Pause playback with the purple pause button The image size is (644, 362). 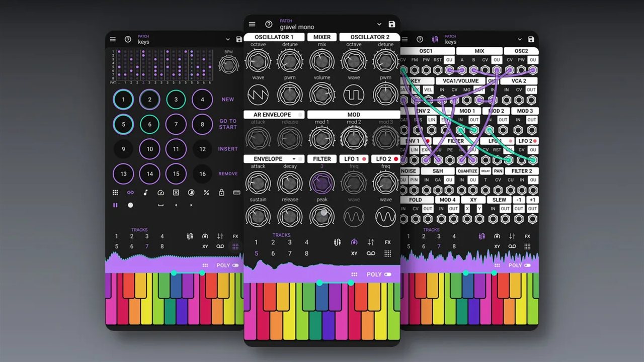tap(115, 205)
